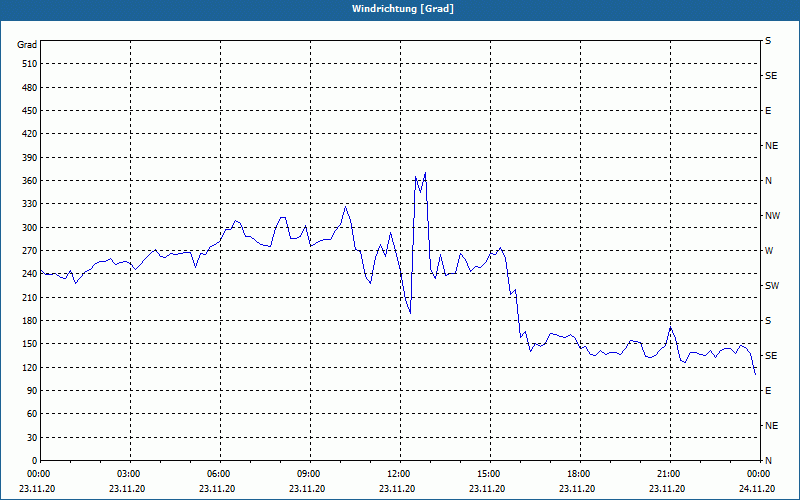The width and height of the screenshot is (800, 500).
Task: Click the SW compass label
Action: 772,286
